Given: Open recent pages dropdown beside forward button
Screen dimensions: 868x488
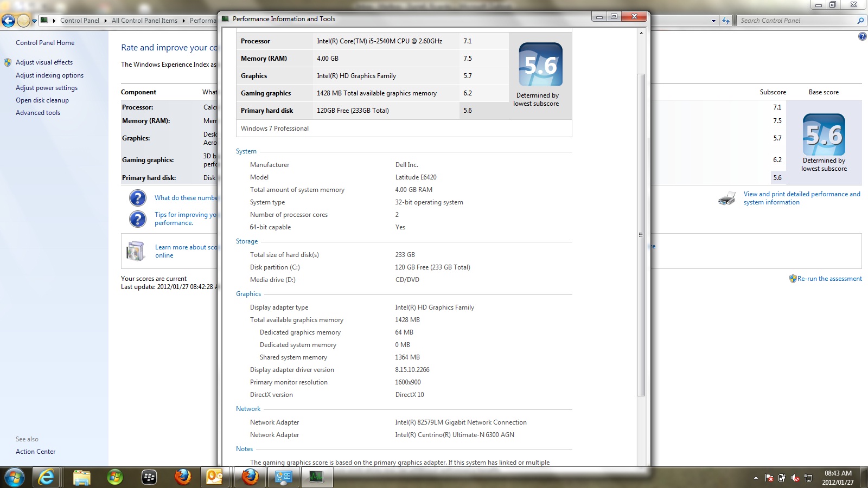Looking at the screenshot, I should click(34, 21).
